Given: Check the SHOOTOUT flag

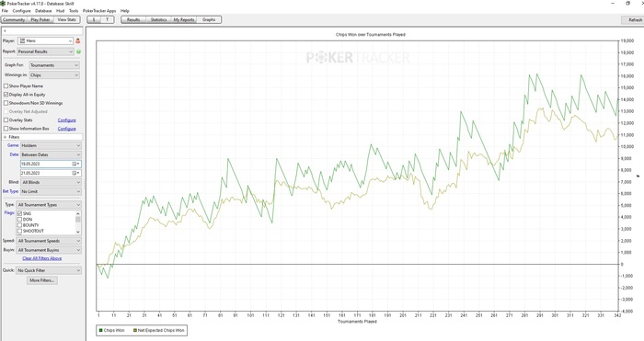Looking at the screenshot, I should click(19, 231).
